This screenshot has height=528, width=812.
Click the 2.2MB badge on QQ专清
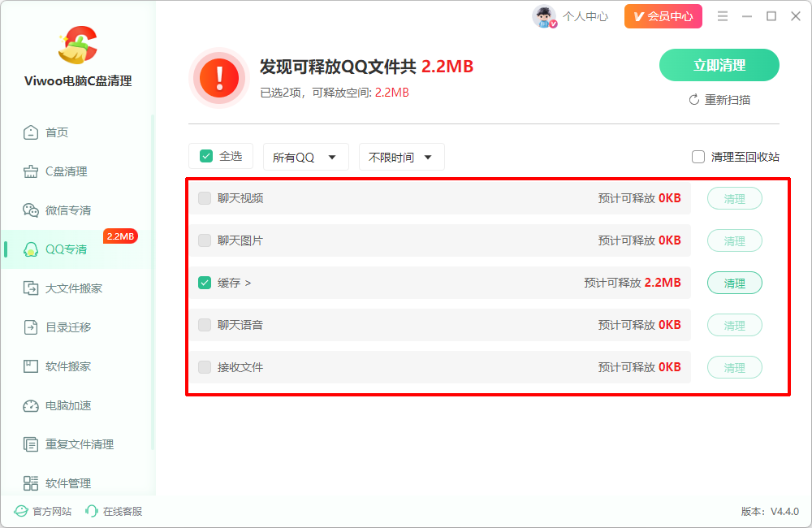tap(120, 236)
